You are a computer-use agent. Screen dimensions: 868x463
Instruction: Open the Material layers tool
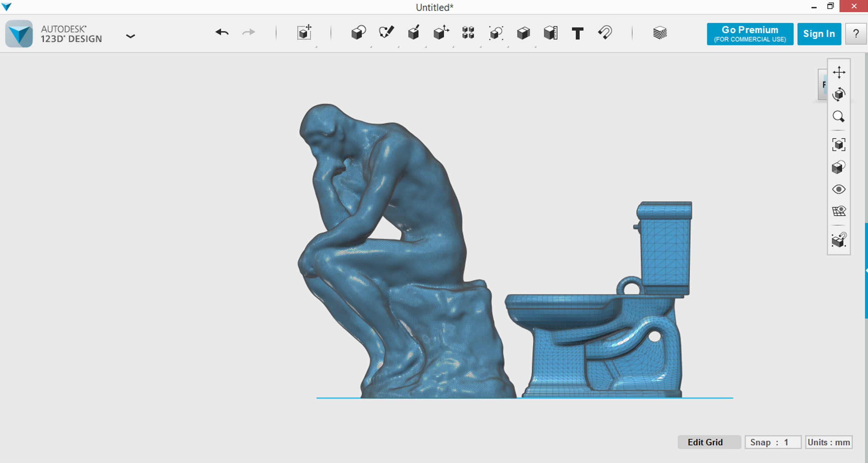click(660, 33)
